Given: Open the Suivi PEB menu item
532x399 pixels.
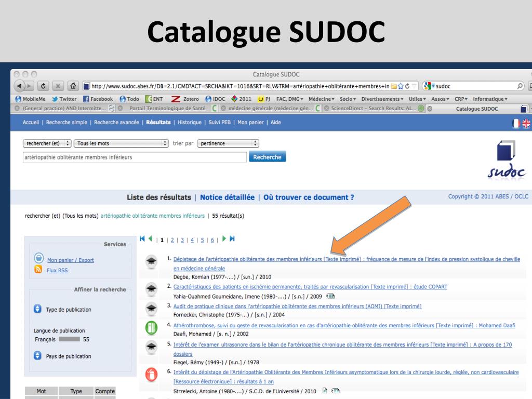Looking at the screenshot, I should (219, 122).
